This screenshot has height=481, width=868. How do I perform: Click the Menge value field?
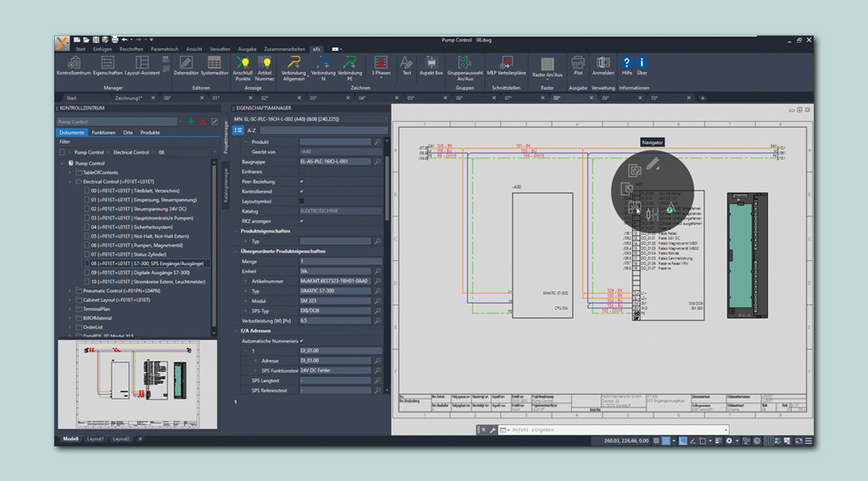tap(339, 262)
